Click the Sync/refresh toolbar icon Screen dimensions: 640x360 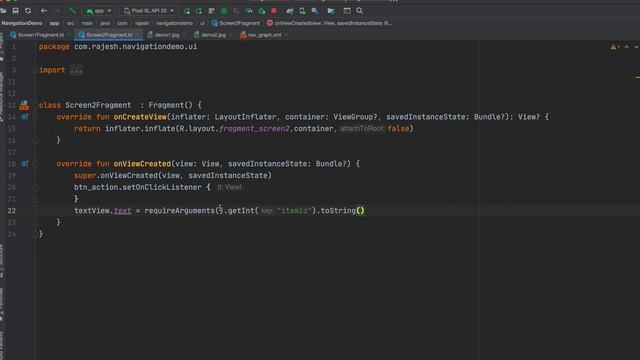[x=28, y=11]
